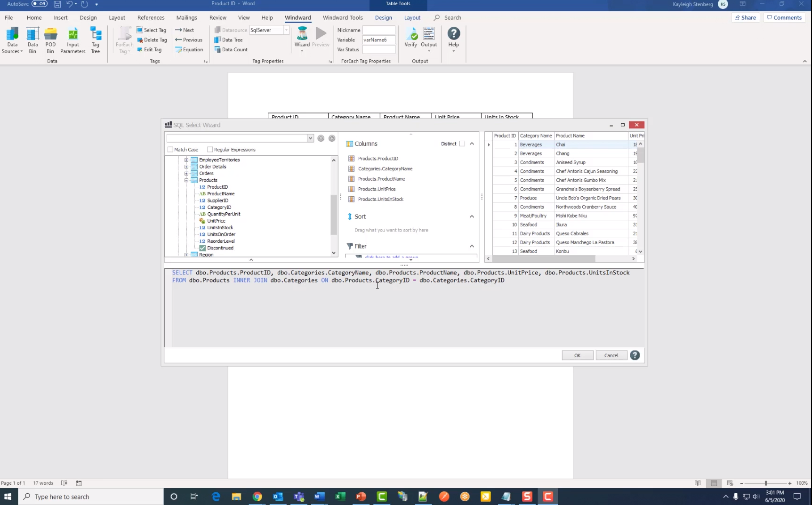Open the Comments button
812x505 pixels.
click(784, 18)
